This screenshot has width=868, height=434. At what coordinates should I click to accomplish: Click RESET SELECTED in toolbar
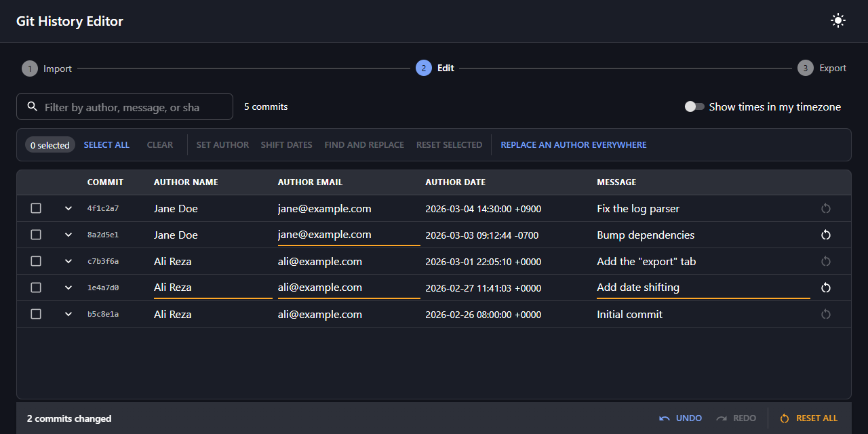click(449, 144)
